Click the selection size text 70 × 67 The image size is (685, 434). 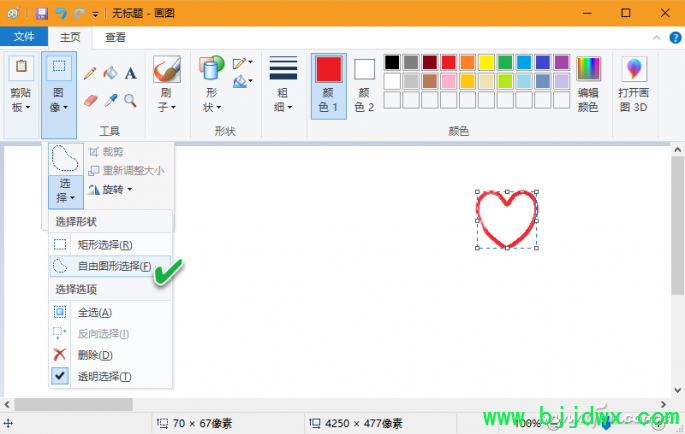click(x=202, y=424)
